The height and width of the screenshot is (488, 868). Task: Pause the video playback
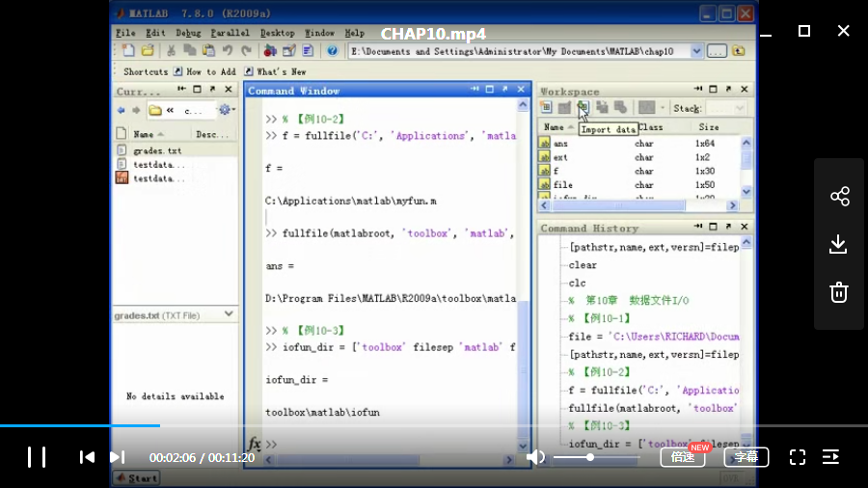tap(37, 457)
